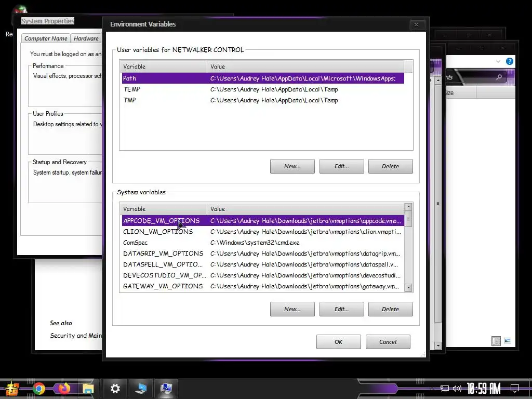Image resolution: width=532 pixels, height=399 pixels.
Task: Launch Google Chrome from the taskbar
Action: [x=38, y=389]
